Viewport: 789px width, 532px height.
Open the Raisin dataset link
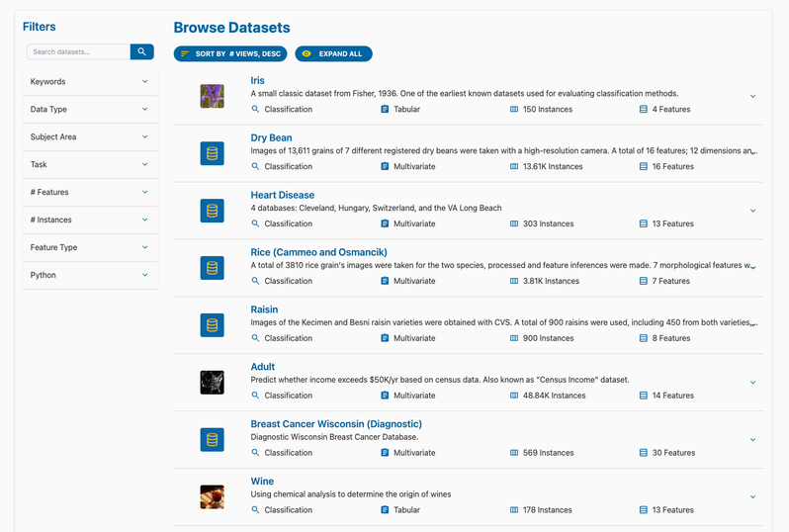pos(264,310)
